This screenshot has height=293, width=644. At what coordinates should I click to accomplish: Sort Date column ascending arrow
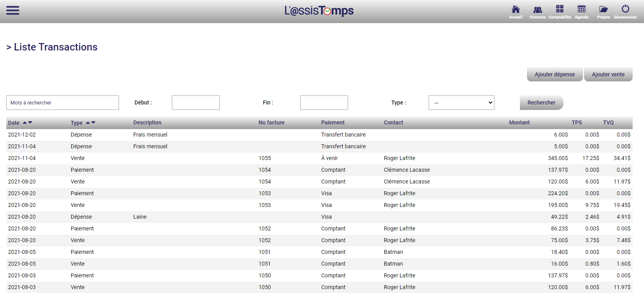[x=25, y=122]
